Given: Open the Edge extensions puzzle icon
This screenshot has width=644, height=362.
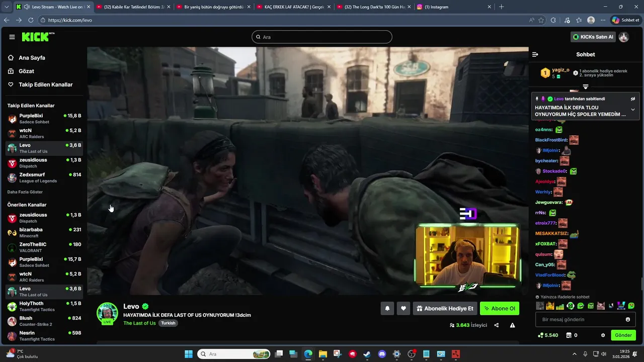Looking at the screenshot, I should pyautogui.click(x=553, y=20).
